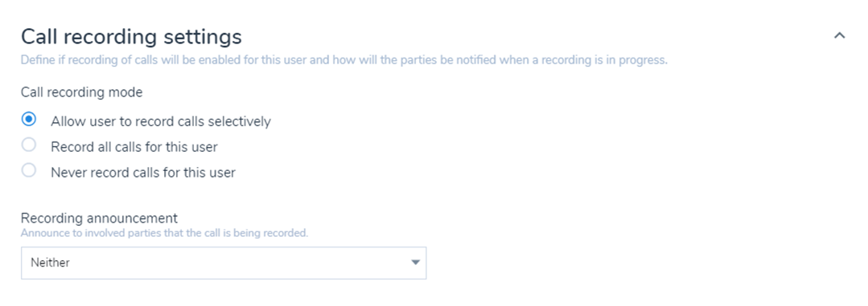Viewport: 868px width, 306px height.
Task: Click the 'Record all calls for this user' label text
Action: [134, 147]
